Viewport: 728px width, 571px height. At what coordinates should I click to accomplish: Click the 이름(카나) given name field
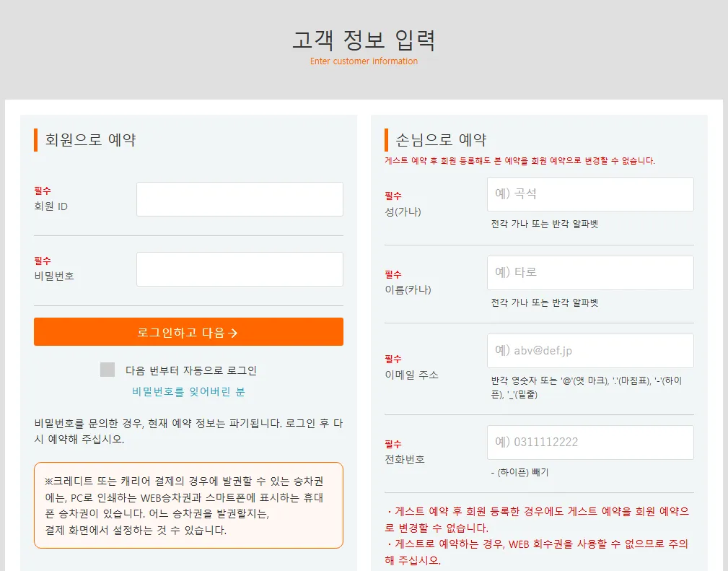point(590,272)
